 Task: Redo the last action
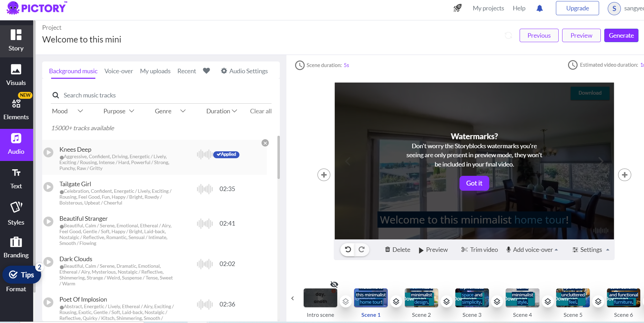tap(362, 249)
